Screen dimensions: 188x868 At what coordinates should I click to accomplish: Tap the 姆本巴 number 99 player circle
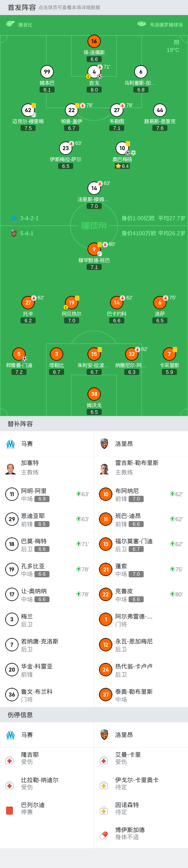tap(47, 72)
